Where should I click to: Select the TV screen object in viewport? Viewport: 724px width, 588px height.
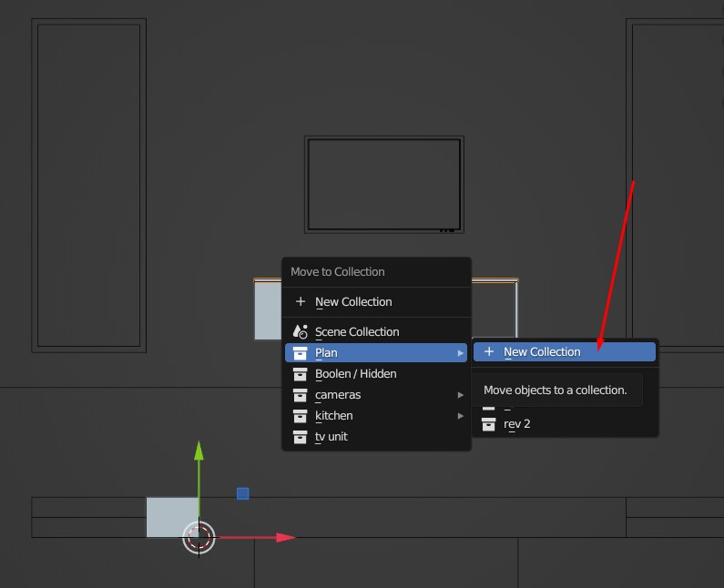[x=384, y=184]
